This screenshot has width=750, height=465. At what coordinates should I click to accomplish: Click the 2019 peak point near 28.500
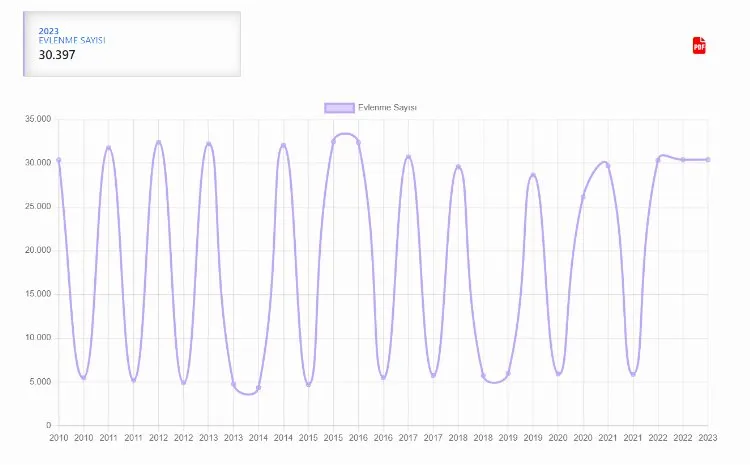tap(533, 175)
